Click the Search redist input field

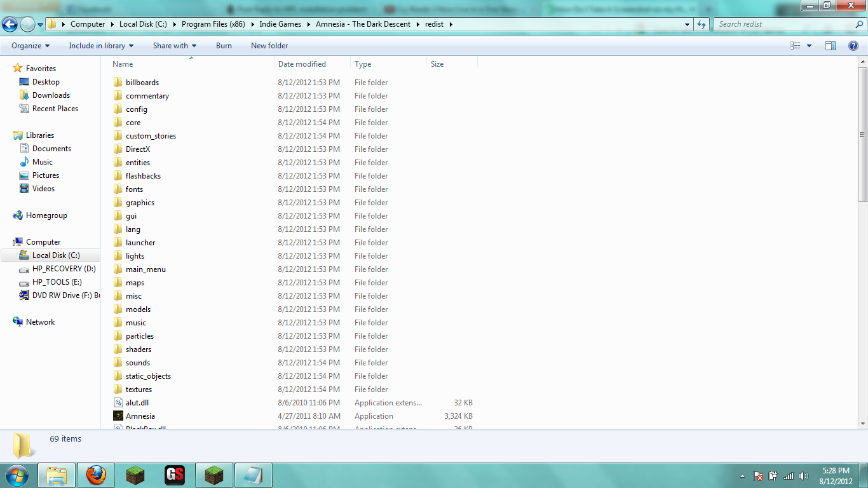pos(784,24)
